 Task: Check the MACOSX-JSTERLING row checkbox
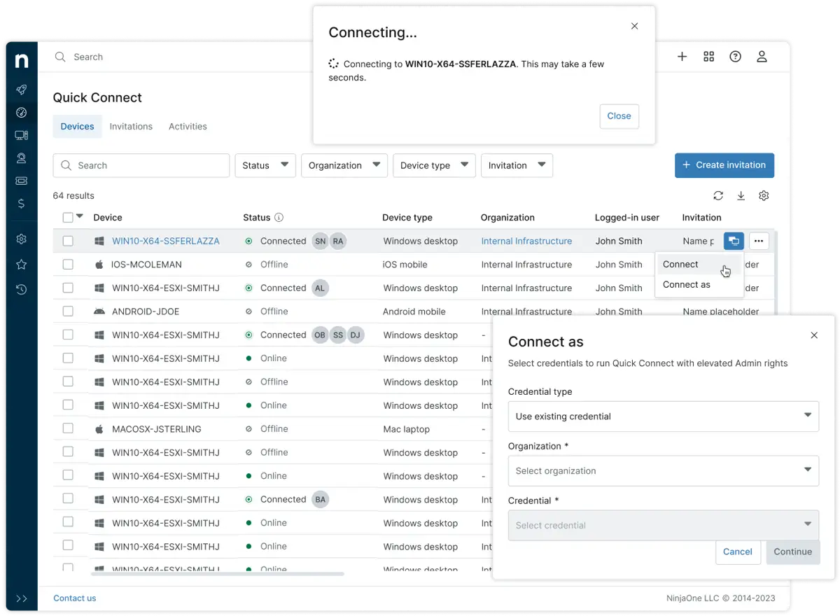point(68,428)
